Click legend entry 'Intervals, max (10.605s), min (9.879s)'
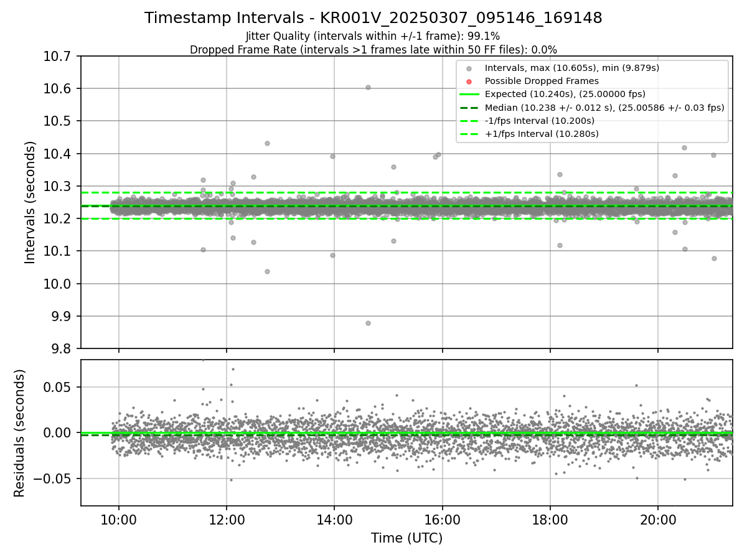Viewport: 747px width, 560px height. [x=571, y=68]
